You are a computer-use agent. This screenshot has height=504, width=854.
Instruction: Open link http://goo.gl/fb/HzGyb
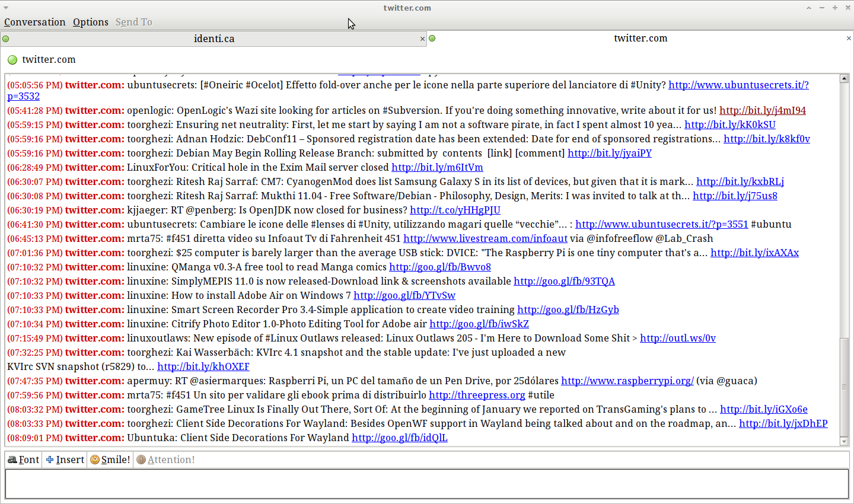coord(568,310)
